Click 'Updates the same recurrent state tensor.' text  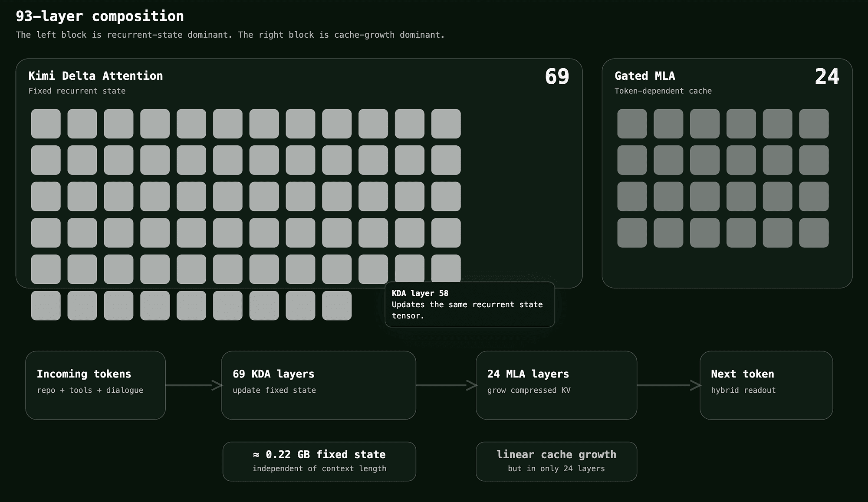pyautogui.click(x=467, y=310)
